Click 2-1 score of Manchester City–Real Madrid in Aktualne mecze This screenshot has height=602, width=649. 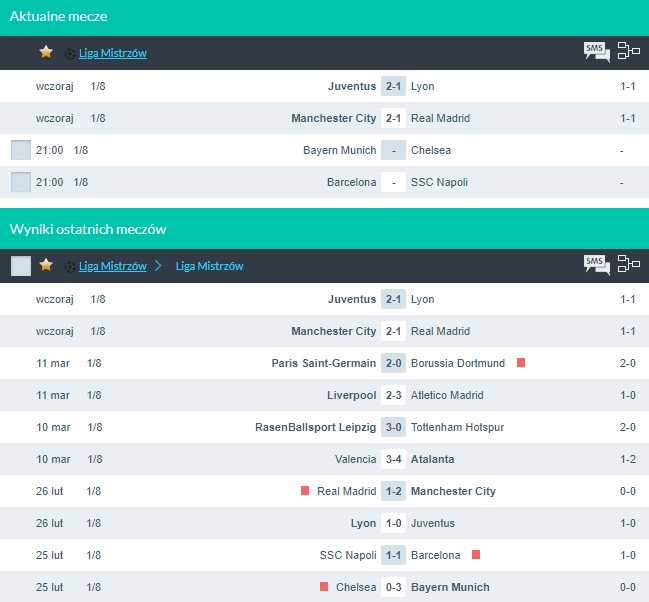393,118
